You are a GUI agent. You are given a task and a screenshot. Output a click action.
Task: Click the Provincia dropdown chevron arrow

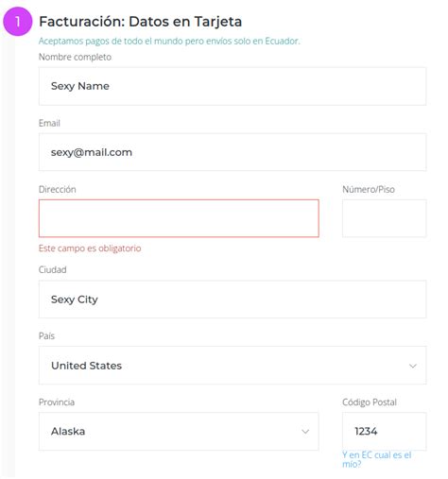point(305,432)
